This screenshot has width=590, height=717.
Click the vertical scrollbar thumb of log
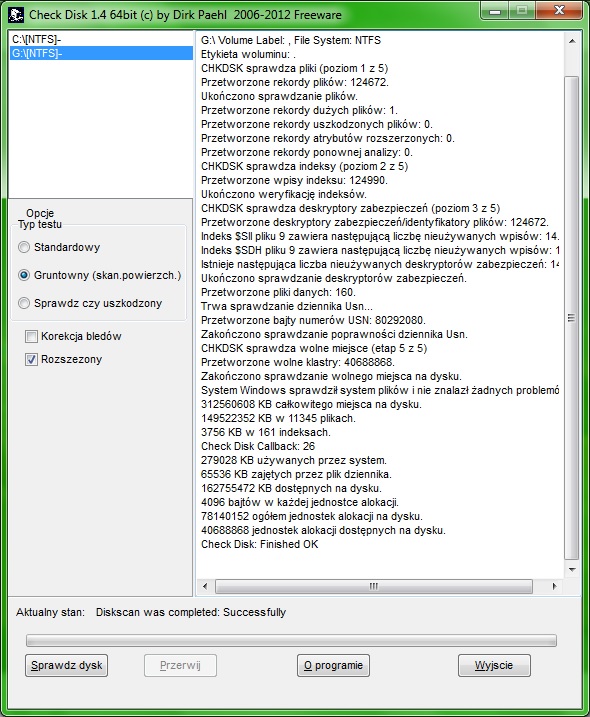click(572, 318)
